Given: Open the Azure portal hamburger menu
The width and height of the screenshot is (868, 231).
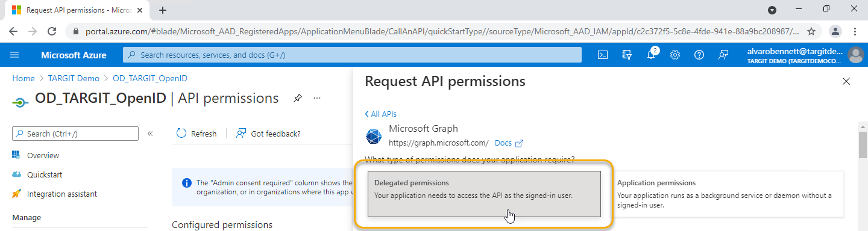Looking at the screenshot, I should point(14,55).
